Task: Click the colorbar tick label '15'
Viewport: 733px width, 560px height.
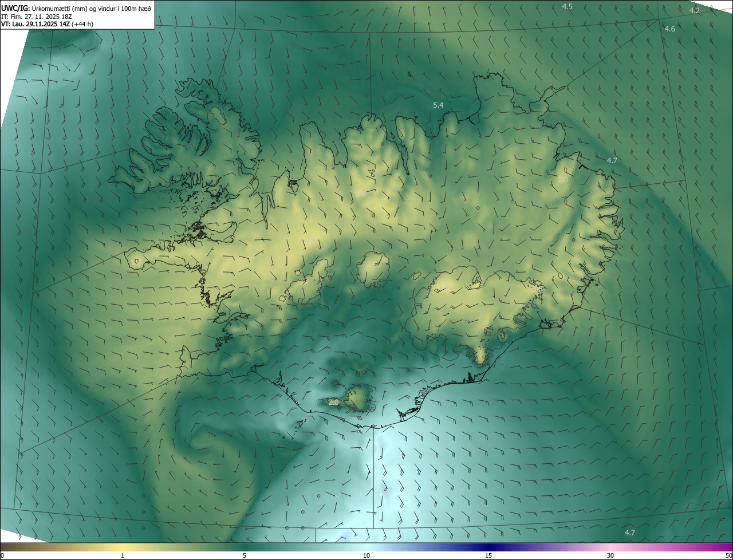Action: pyautogui.click(x=488, y=555)
